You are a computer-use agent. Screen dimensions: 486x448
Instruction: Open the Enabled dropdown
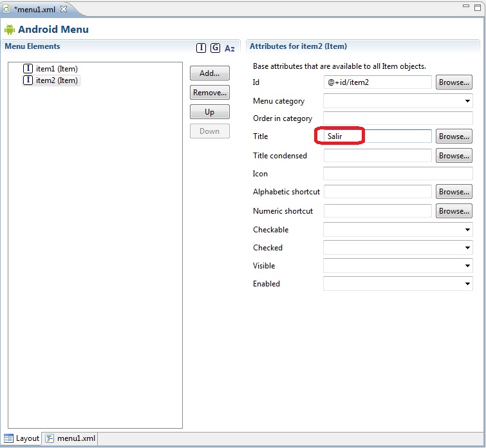pyautogui.click(x=398, y=283)
